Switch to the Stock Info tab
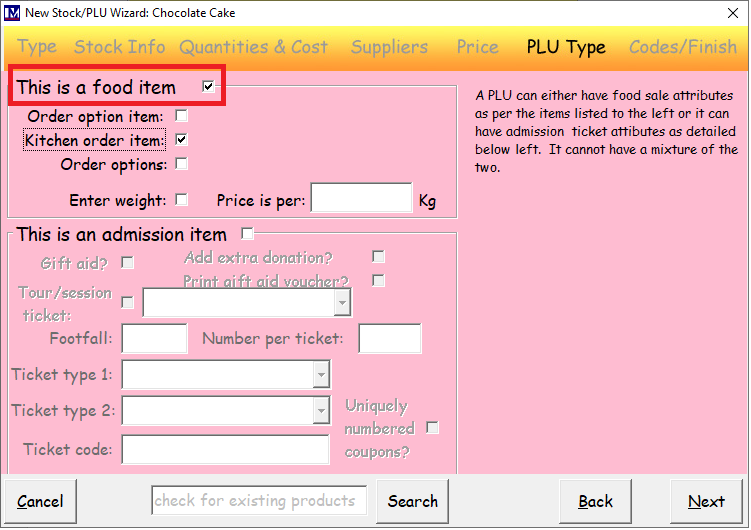 [120, 47]
